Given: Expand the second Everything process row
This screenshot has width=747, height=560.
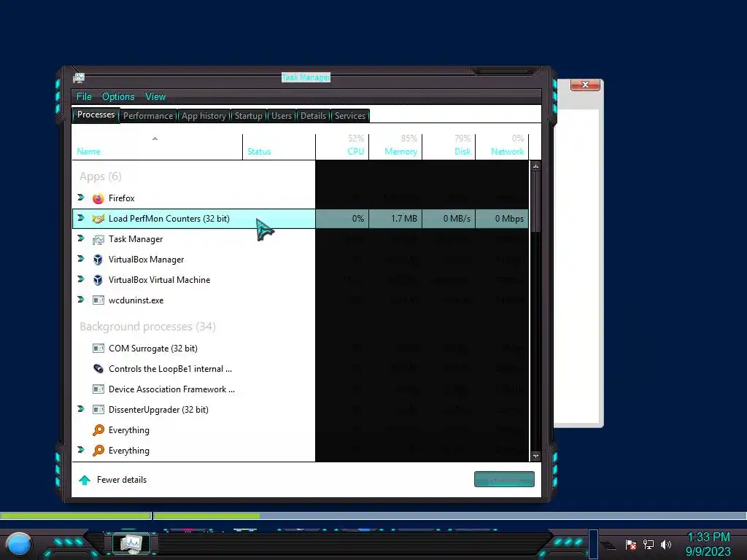Looking at the screenshot, I should (x=81, y=449).
